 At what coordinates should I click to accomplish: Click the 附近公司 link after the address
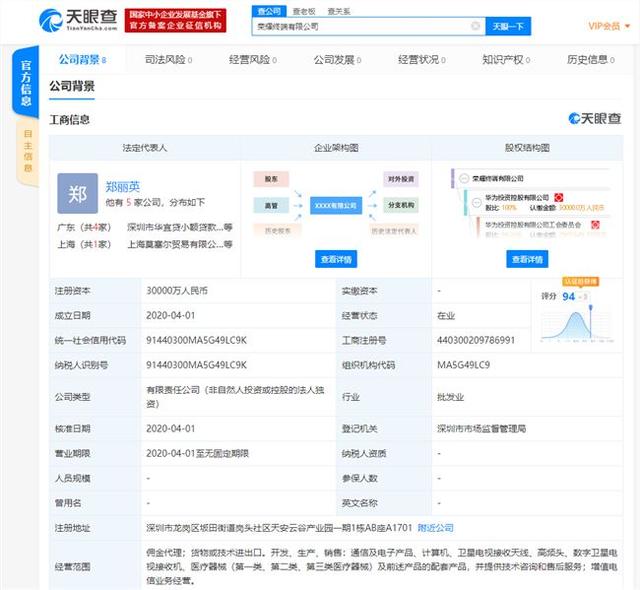tap(436, 528)
